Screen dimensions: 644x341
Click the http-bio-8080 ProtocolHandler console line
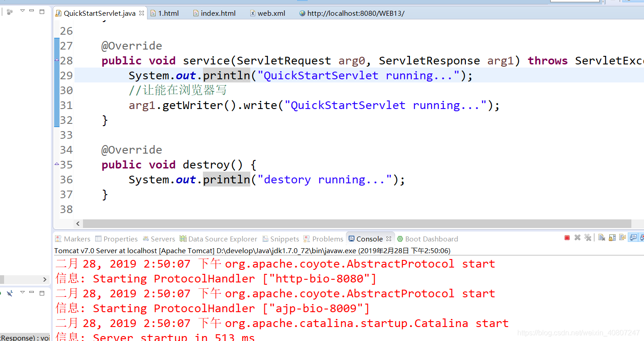click(216, 278)
